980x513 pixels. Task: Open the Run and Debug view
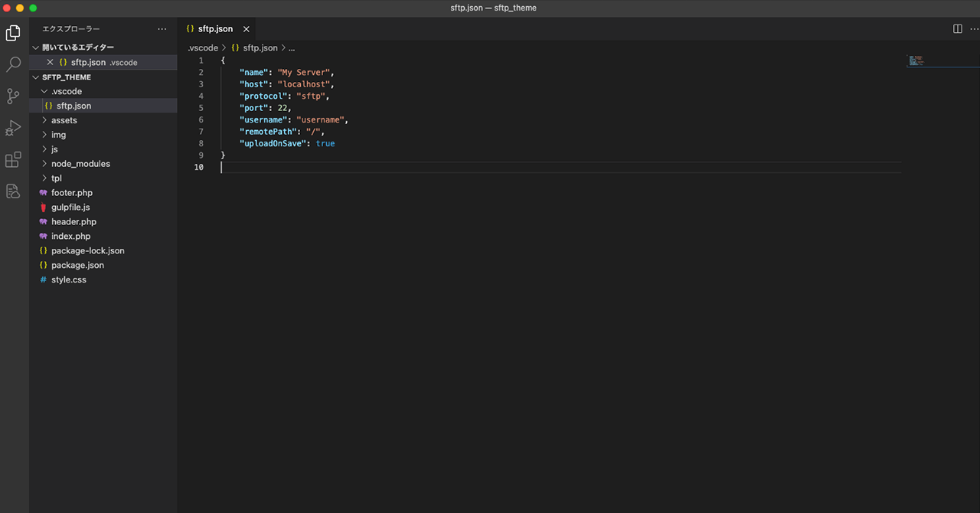pos(13,128)
